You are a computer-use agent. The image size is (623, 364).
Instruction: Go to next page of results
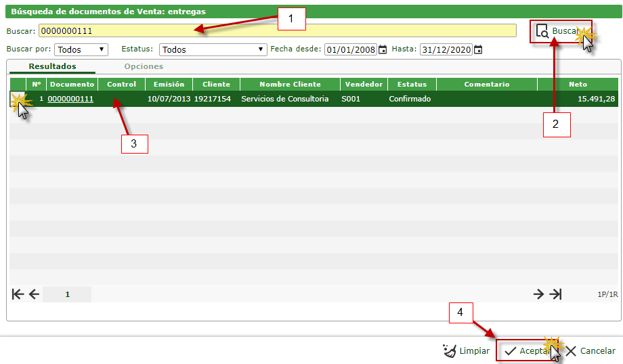tap(538, 294)
